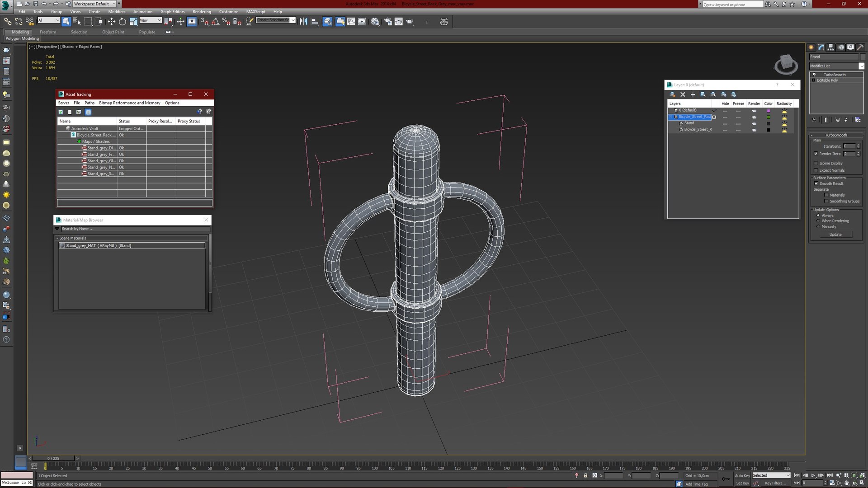Select the Select and Rotate tool
The image size is (868, 488).
[122, 21]
